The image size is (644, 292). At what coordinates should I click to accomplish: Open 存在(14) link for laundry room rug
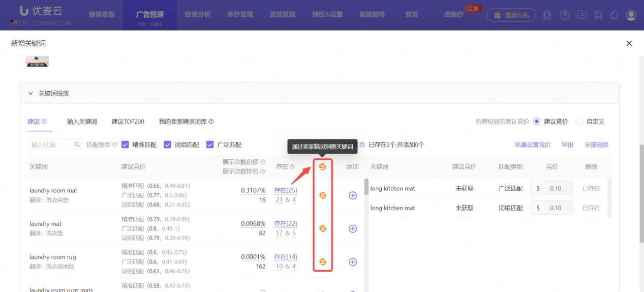click(286, 257)
